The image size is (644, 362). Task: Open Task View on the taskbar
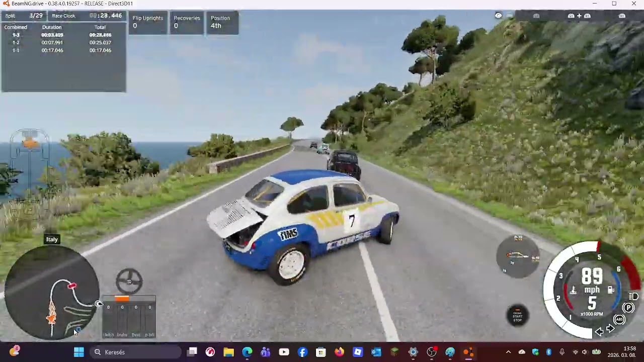click(x=192, y=352)
